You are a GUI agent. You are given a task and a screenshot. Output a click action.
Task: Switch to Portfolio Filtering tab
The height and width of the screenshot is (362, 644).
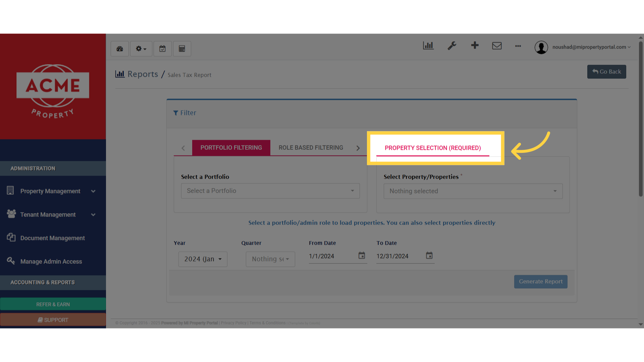(231, 148)
